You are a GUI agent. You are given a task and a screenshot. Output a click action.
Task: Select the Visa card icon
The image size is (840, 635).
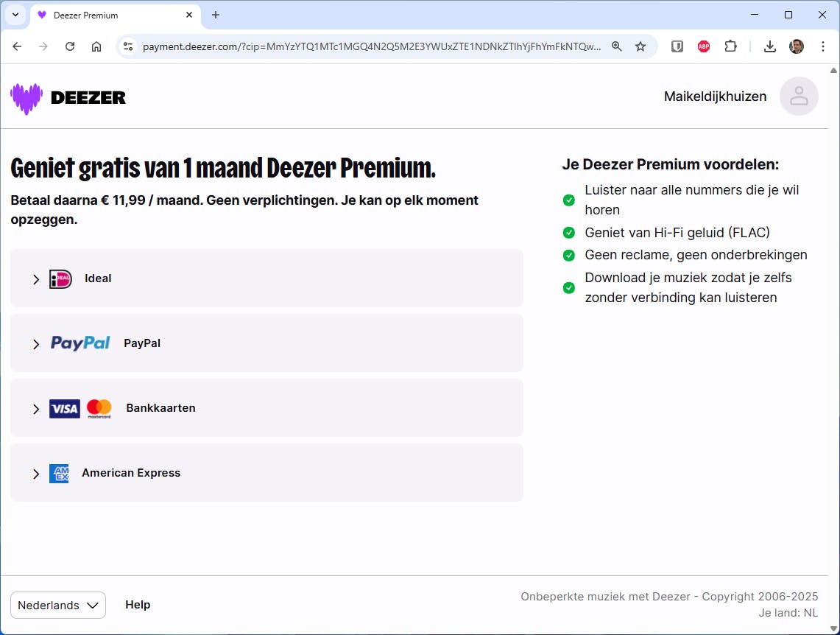64,408
